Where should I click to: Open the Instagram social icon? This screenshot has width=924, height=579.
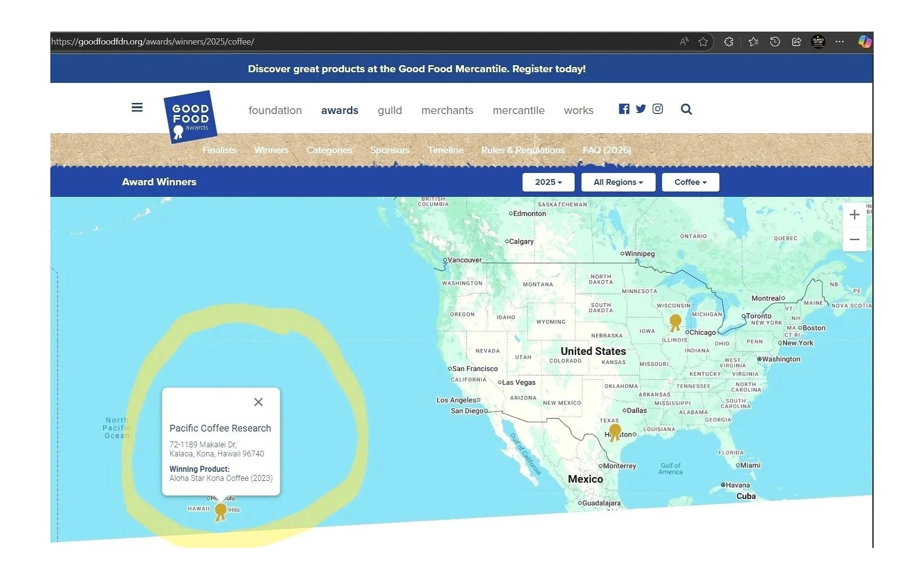coord(658,109)
